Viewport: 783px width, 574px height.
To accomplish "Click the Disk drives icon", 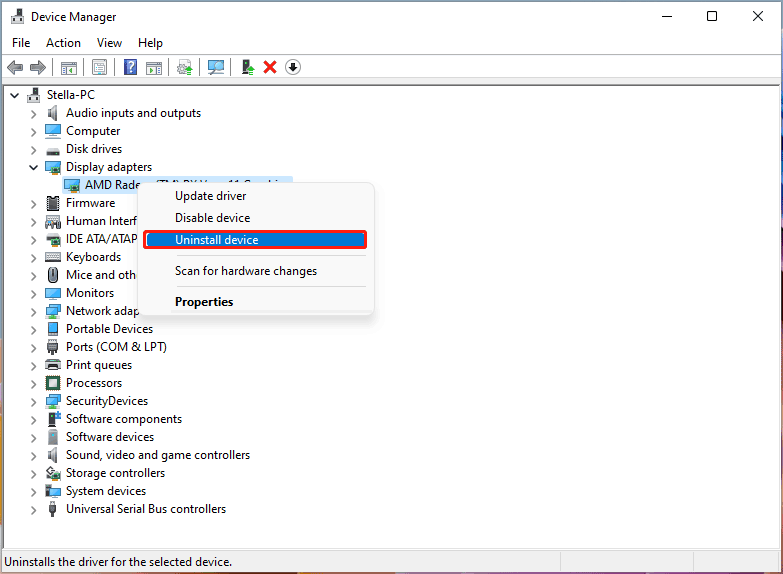I will (x=53, y=150).
